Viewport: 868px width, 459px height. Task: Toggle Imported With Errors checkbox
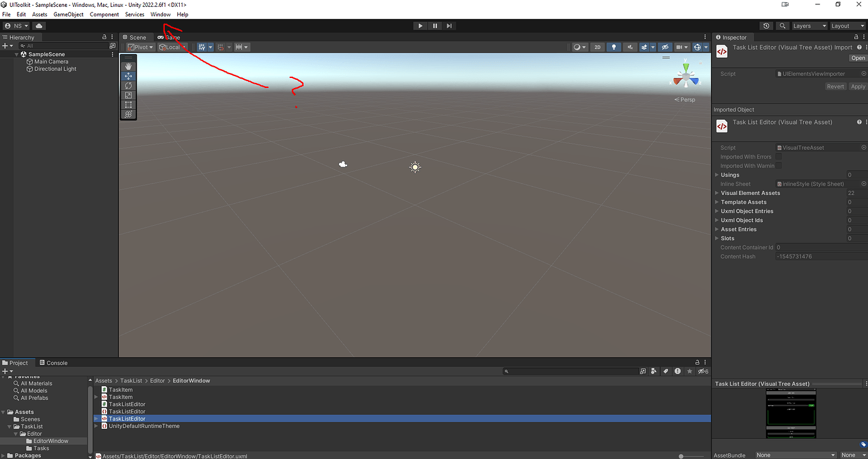(x=779, y=157)
